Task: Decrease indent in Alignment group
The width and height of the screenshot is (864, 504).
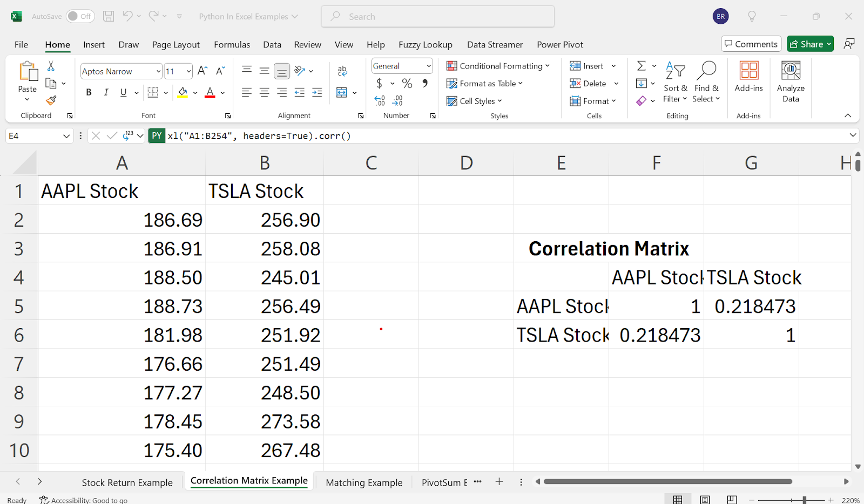Action: [300, 93]
